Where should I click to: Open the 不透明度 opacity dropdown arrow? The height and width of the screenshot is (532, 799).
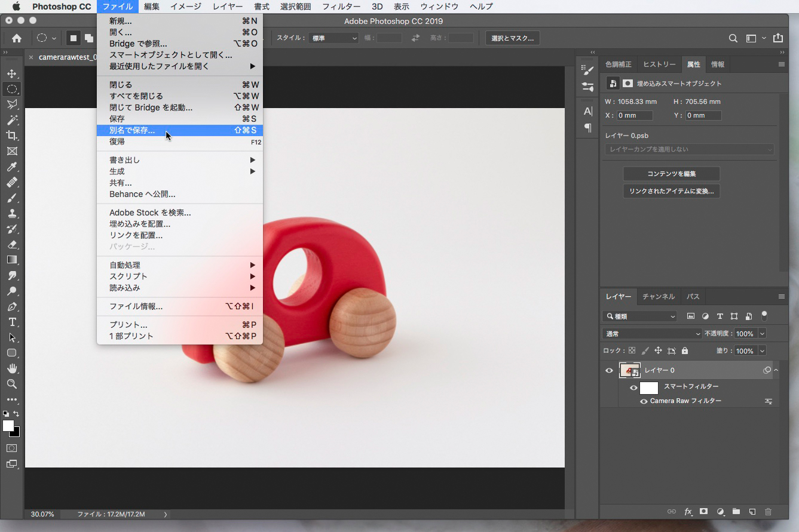(762, 334)
